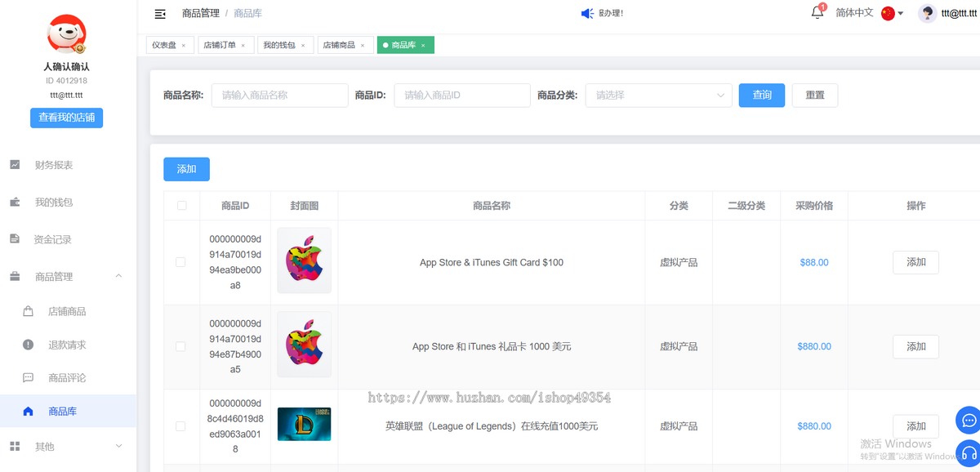Close the 仪表盘 tab
The image size is (980, 472).
(x=183, y=46)
